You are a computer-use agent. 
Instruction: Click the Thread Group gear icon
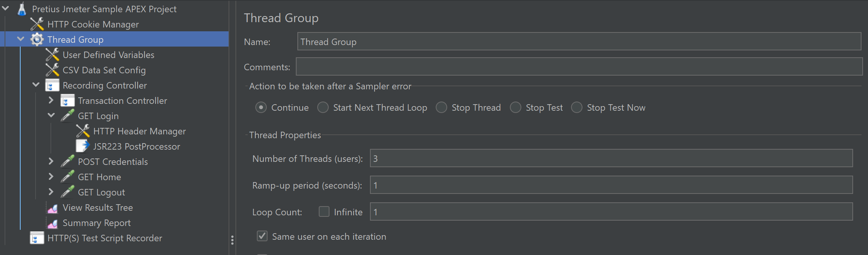(x=37, y=39)
